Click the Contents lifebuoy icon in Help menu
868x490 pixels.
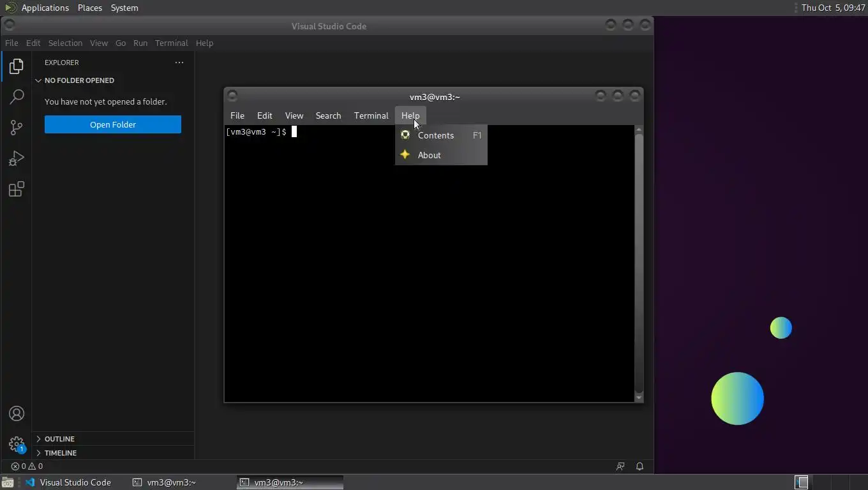(x=405, y=135)
